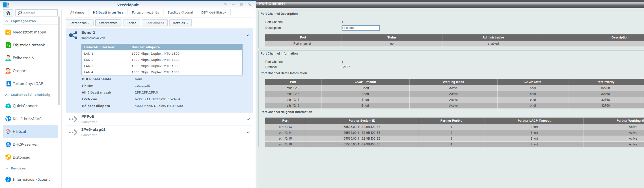Select the LAN 2 interface row
The image size is (644, 188).
pos(162,60)
